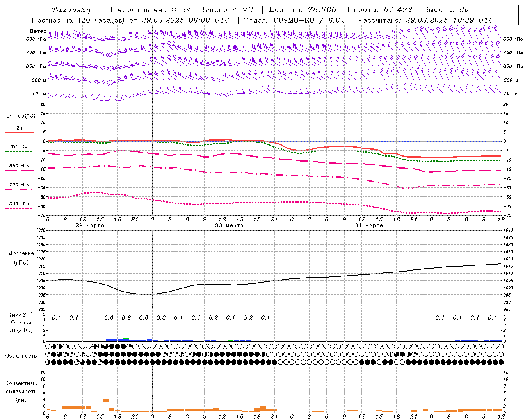Click the 'Конвективн.' convective cloud label
The image size is (525, 420).
pyautogui.click(x=21, y=383)
